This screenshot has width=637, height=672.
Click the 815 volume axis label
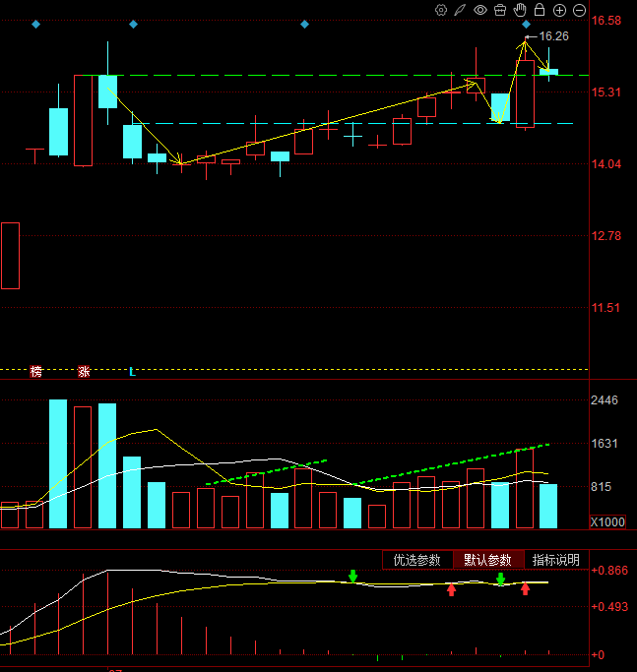point(601,487)
